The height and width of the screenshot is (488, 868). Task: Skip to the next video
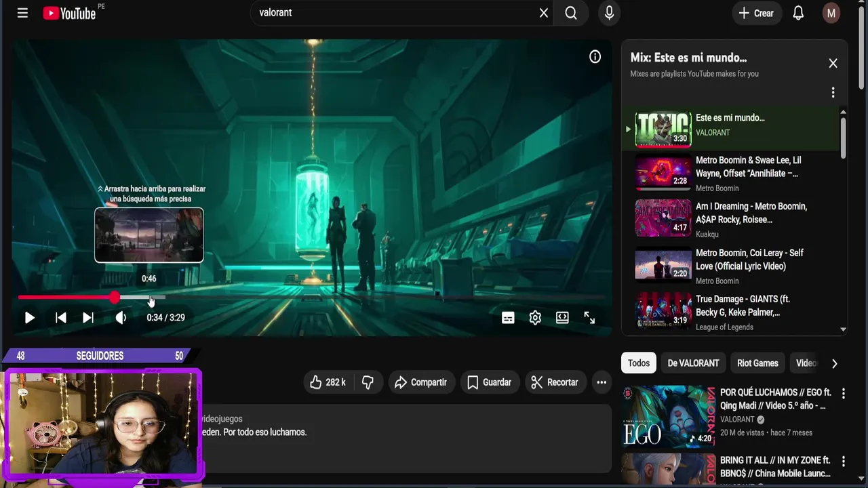88,317
